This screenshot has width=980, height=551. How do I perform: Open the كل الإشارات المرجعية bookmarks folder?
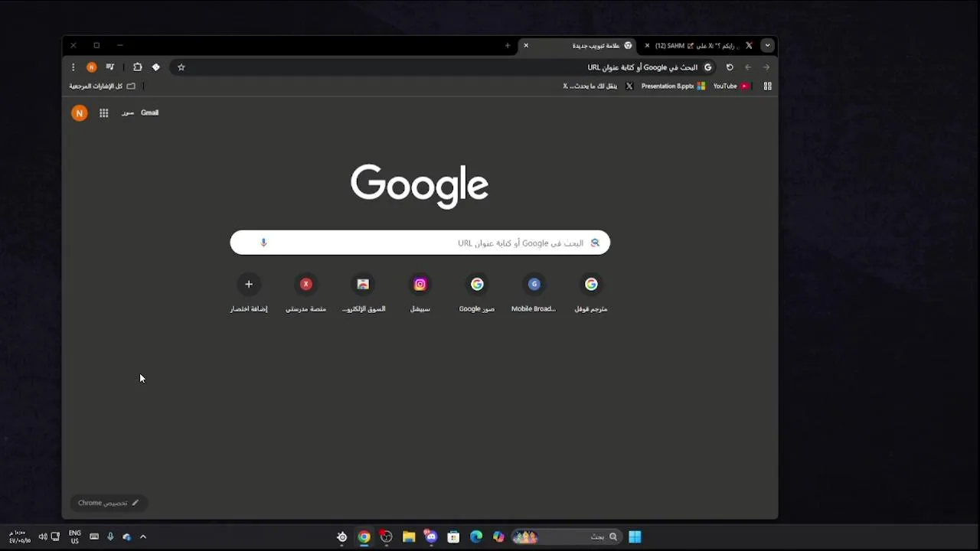tap(102, 86)
